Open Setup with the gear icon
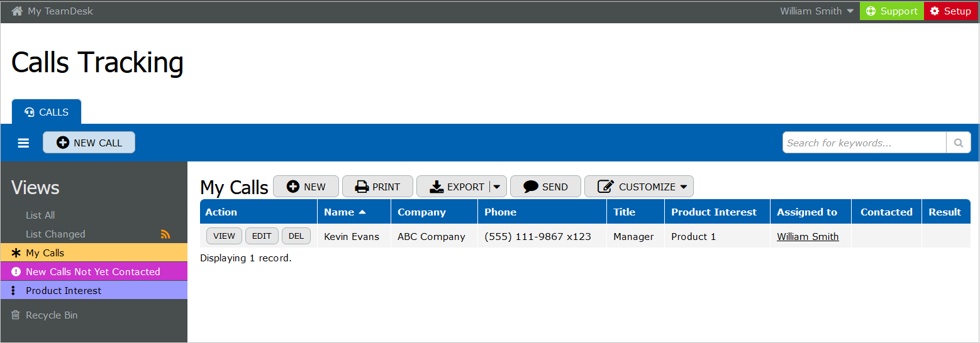The width and height of the screenshot is (980, 343). [950, 11]
